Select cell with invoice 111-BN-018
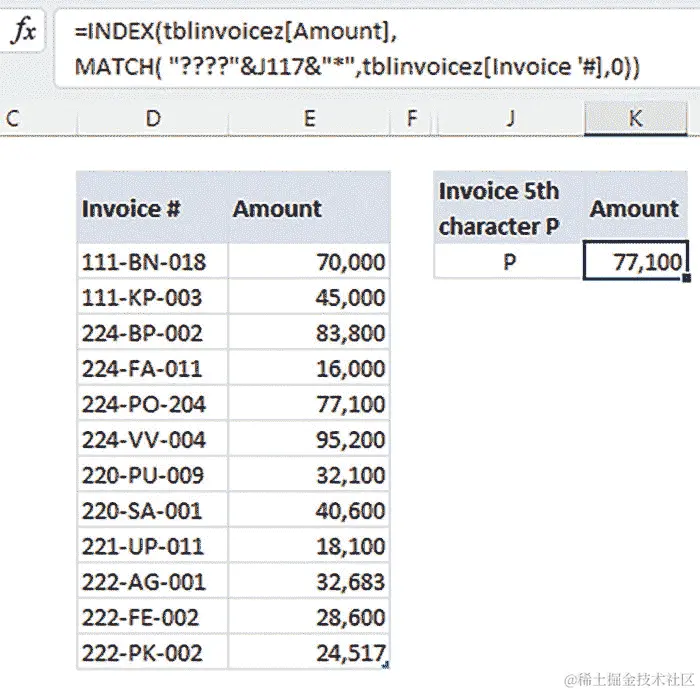Viewport: 700px width, 693px height. pos(152,261)
